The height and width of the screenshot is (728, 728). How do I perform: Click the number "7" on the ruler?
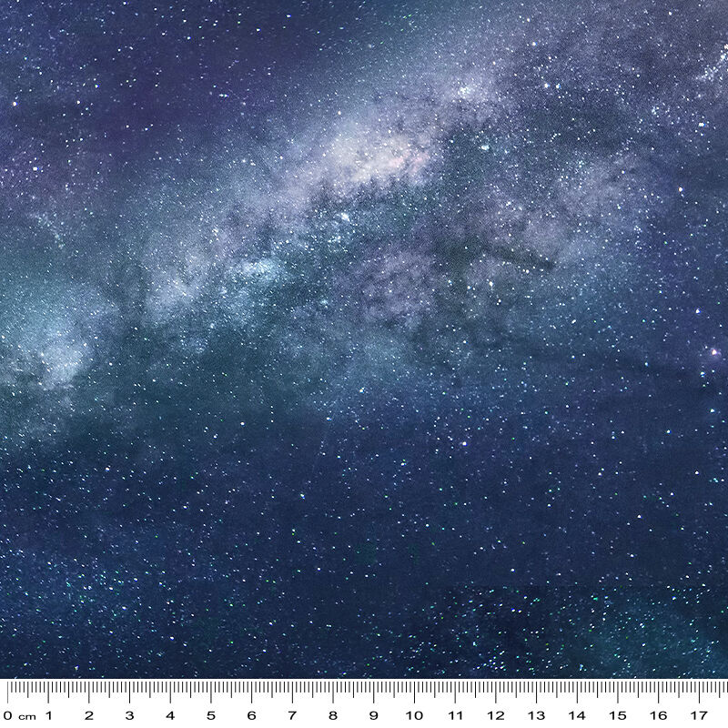tap(292, 715)
